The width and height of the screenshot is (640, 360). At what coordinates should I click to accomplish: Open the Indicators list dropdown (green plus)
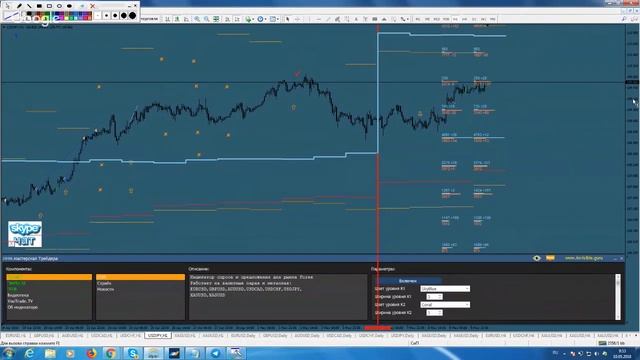coord(249,19)
